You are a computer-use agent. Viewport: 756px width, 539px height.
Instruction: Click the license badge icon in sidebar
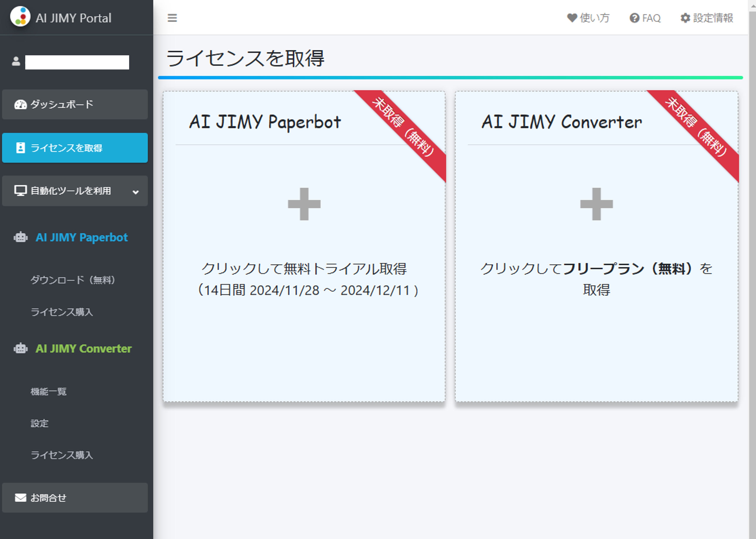(x=20, y=148)
